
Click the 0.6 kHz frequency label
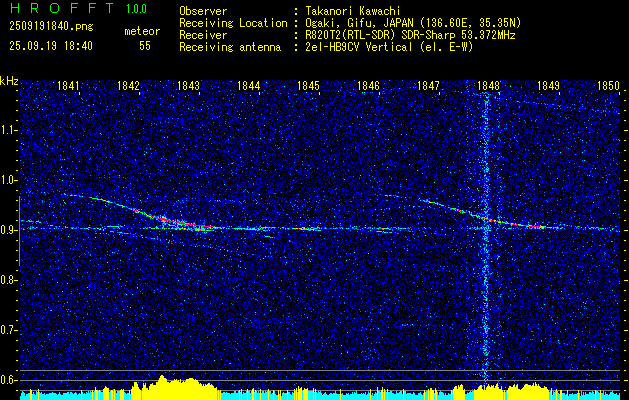(x=8, y=380)
